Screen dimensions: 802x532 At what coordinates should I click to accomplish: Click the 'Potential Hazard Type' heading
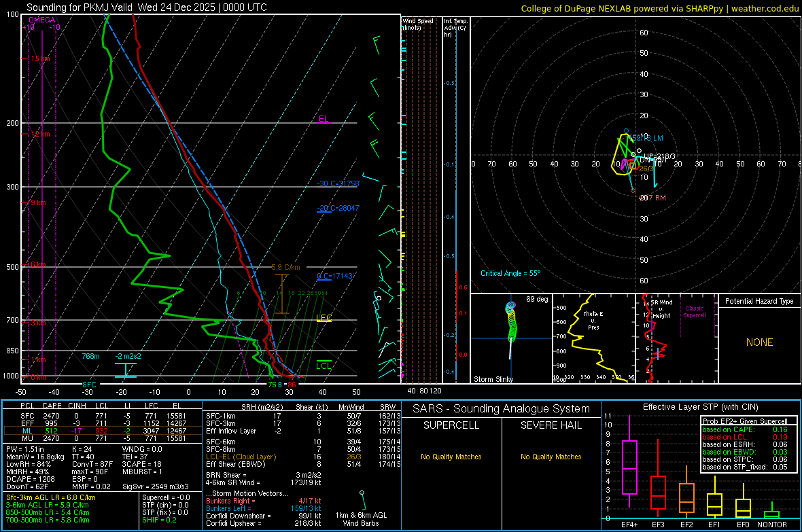(x=759, y=301)
